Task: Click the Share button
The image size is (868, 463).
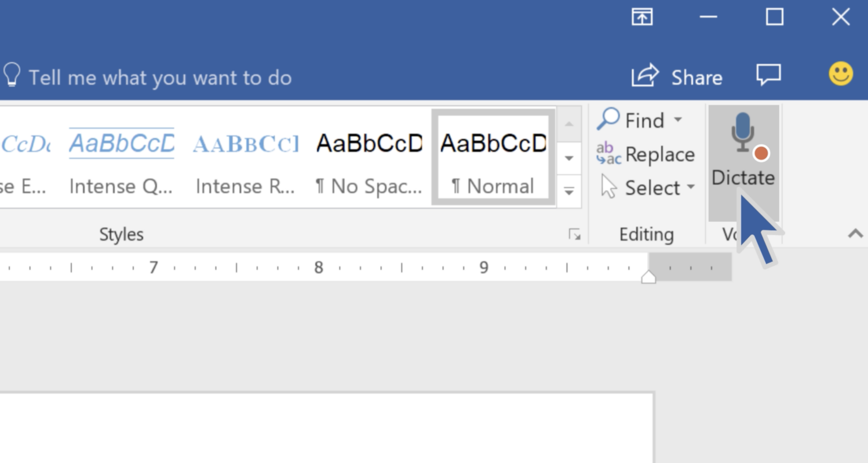Action: [677, 76]
